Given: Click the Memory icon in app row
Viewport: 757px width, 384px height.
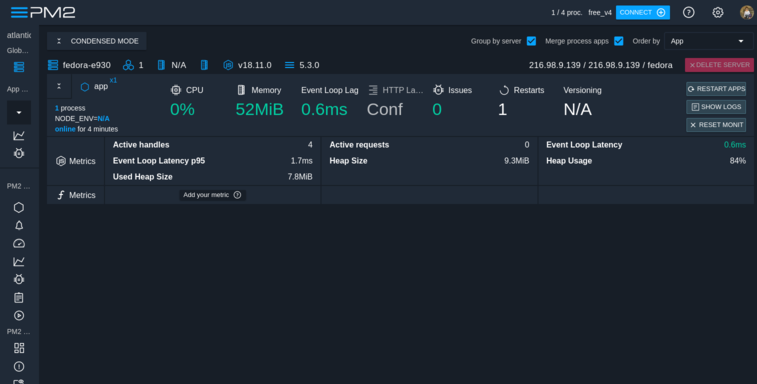Looking at the screenshot, I should [x=241, y=90].
